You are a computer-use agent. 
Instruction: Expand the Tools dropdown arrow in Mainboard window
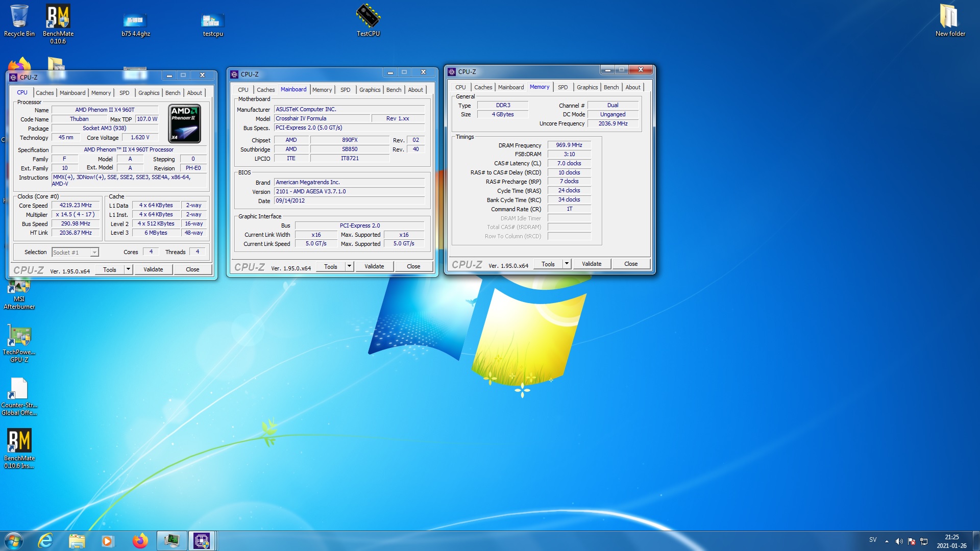350,266
